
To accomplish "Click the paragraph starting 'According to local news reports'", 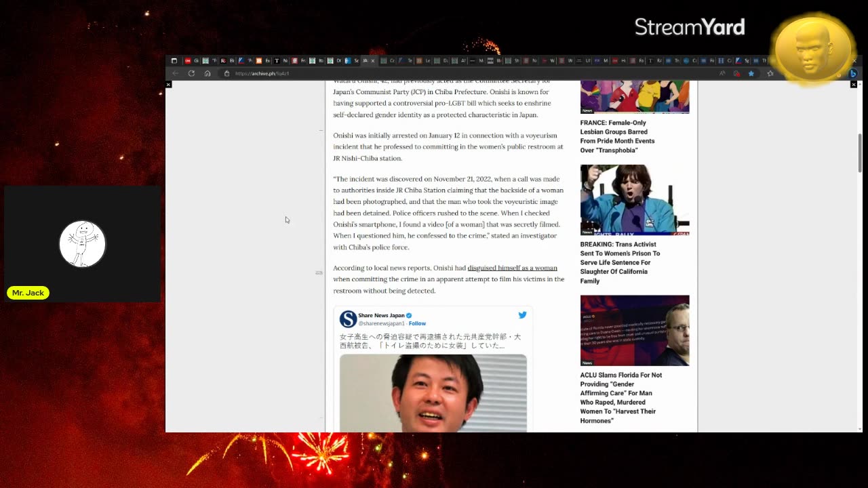I will point(448,279).
